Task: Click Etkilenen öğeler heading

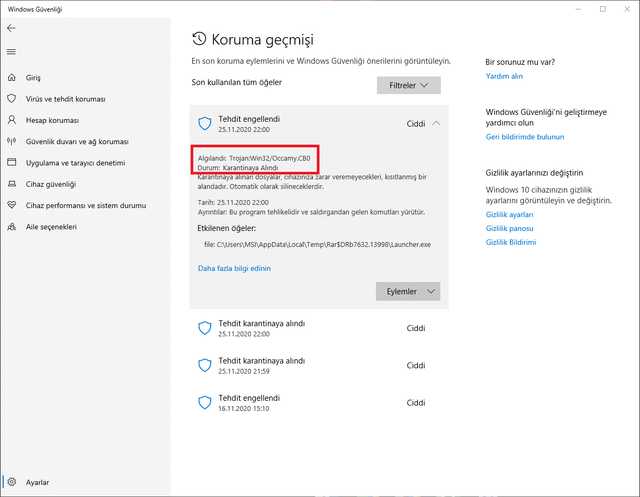Action: coord(227,228)
